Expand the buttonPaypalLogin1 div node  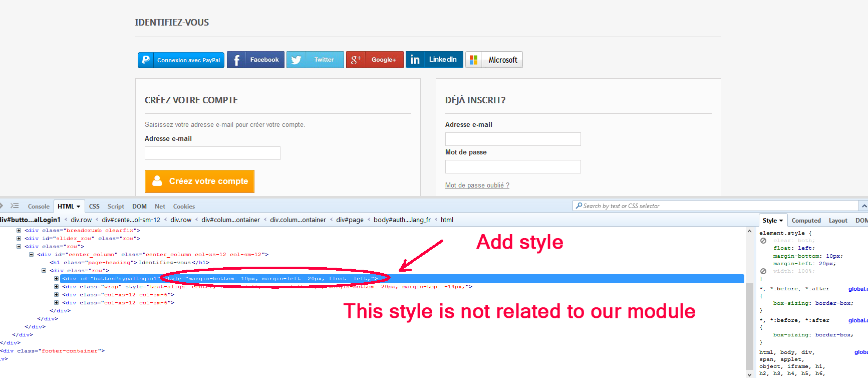click(56, 279)
